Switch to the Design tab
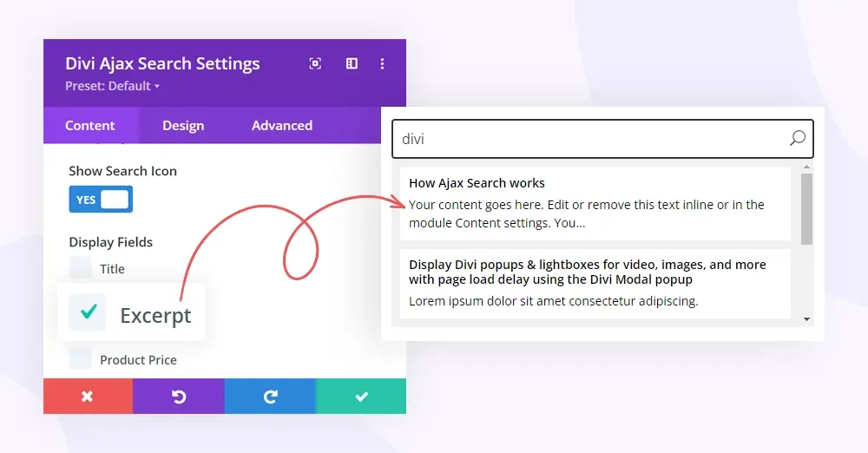Image resolution: width=868 pixels, height=453 pixels. 183,126
